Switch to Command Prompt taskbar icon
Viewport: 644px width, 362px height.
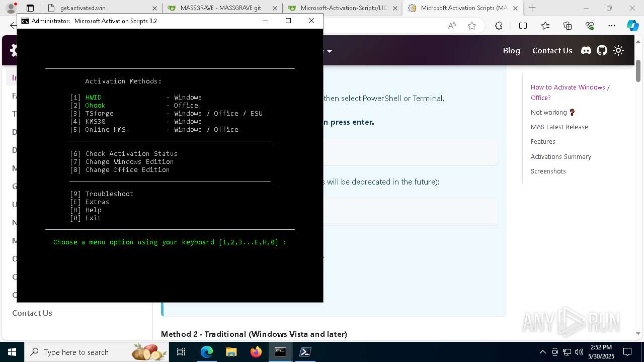280,352
